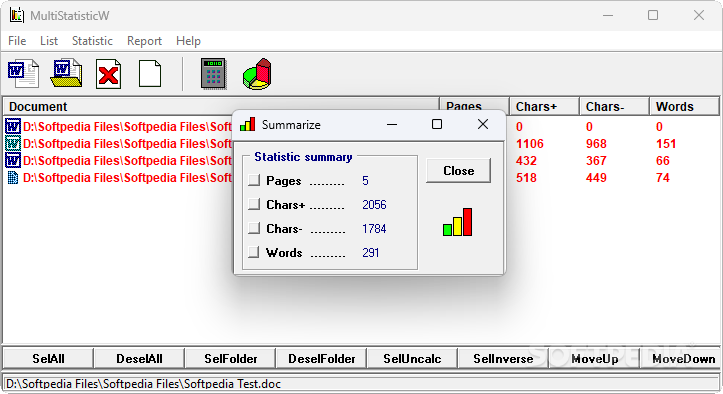Toggle the Words checkbox
This screenshot has height=394, width=723.
click(x=254, y=252)
